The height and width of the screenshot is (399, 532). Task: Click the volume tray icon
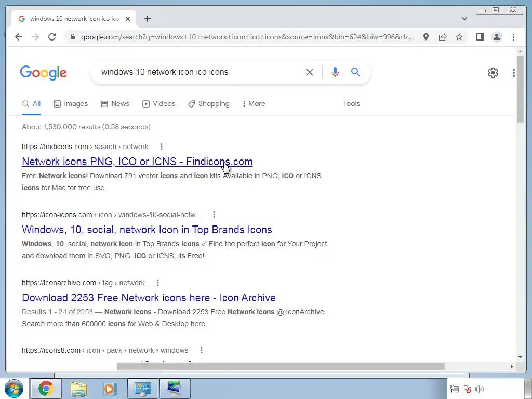480,389
